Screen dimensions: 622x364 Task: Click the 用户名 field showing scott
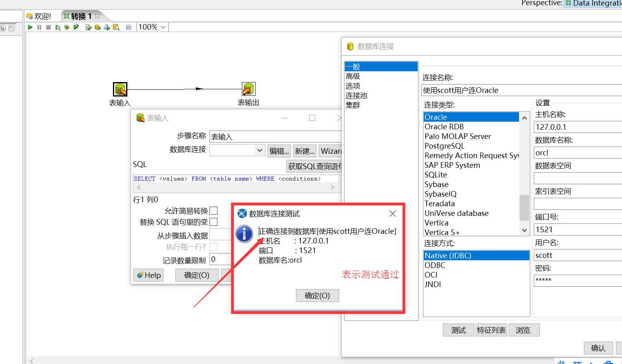point(578,255)
